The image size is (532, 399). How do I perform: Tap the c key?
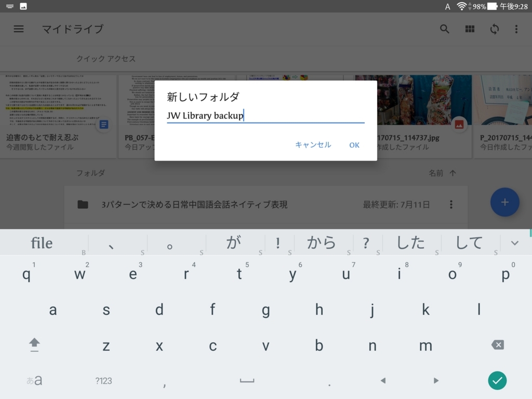point(212,345)
